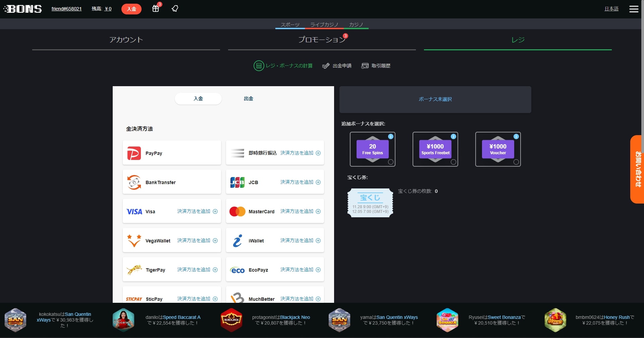This screenshot has width=644, height=338.
Task: Open info for ¥1000 Sports Freebet
Action: [453, 136]
